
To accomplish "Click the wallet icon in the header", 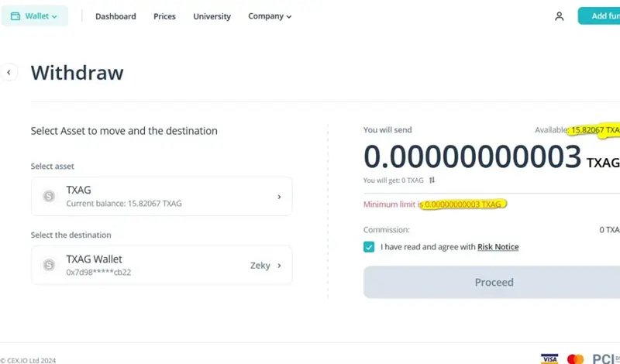I will (x=15, y=16).
